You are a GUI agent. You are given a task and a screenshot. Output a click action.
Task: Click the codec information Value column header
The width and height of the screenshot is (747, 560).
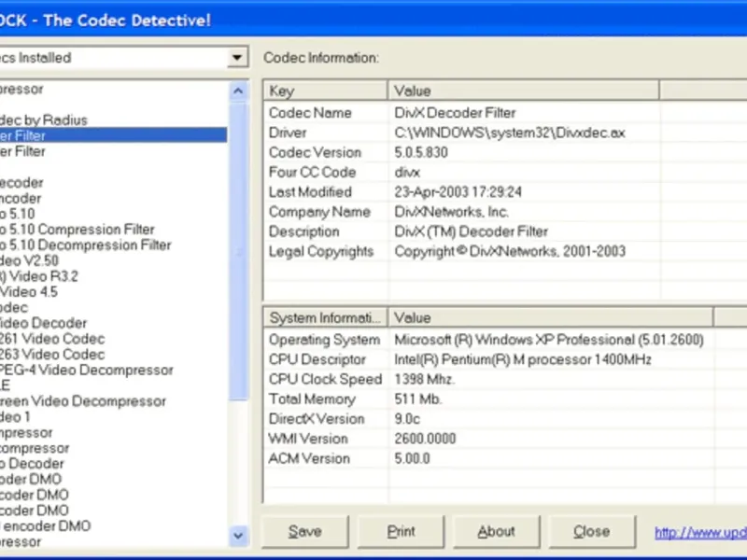pyautogui.click(x=524, y=91)
